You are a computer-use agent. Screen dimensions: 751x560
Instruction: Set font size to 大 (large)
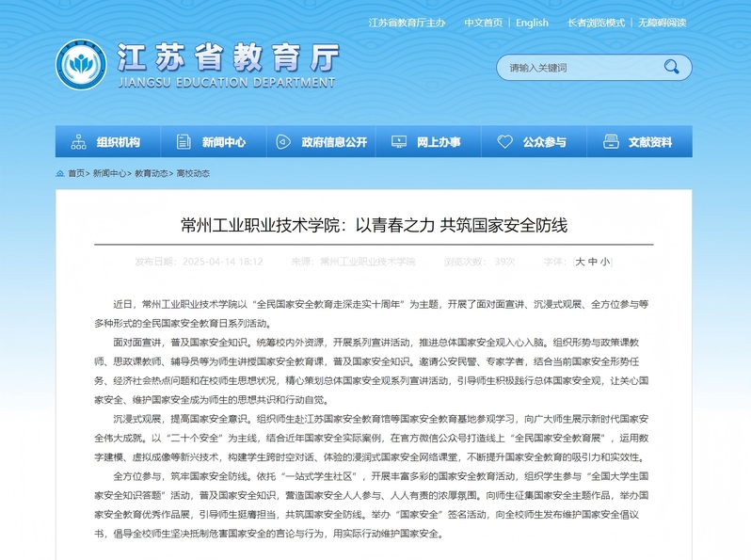[x=581, y=262]
